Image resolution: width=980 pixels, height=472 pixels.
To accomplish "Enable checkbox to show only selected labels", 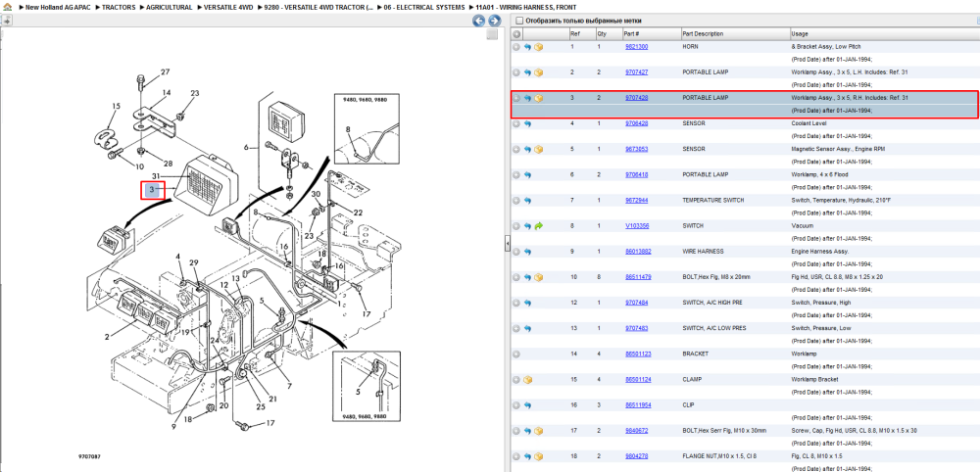I will tap(518, 21).
